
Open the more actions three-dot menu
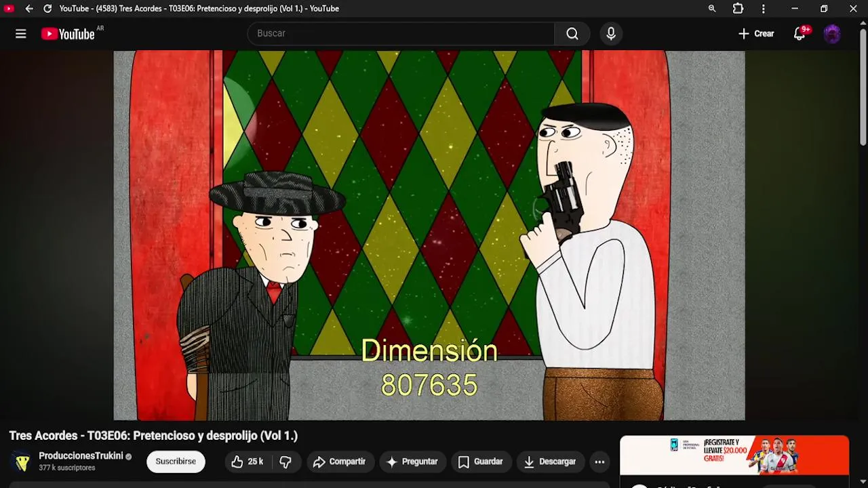coord(599,462)
